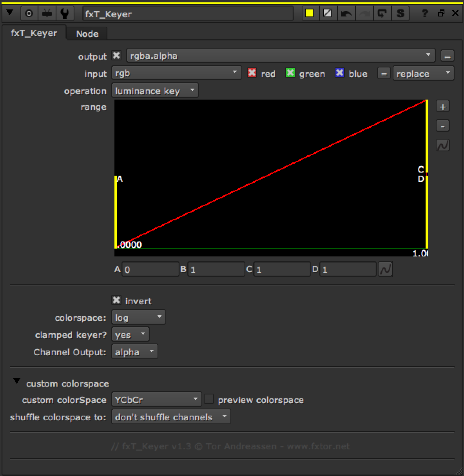
Task: Collapse the custom colorspace section
Action: (16, 381)
